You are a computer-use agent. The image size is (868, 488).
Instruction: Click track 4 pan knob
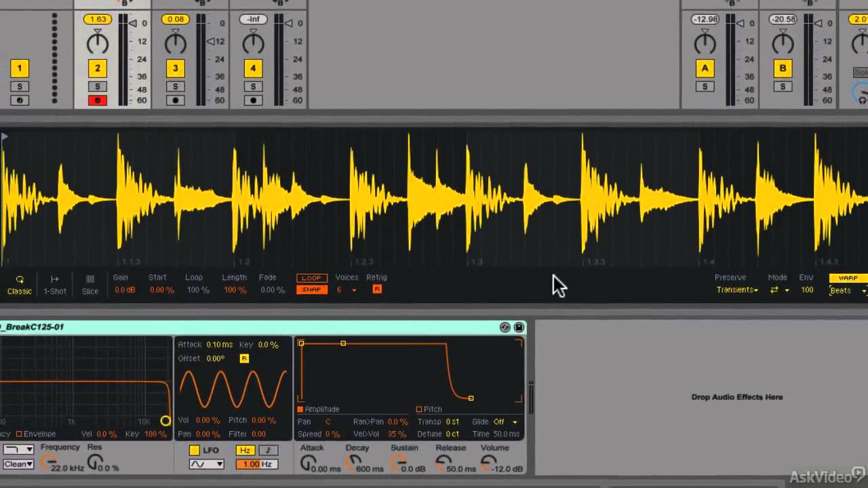click(x=253, y=44)
